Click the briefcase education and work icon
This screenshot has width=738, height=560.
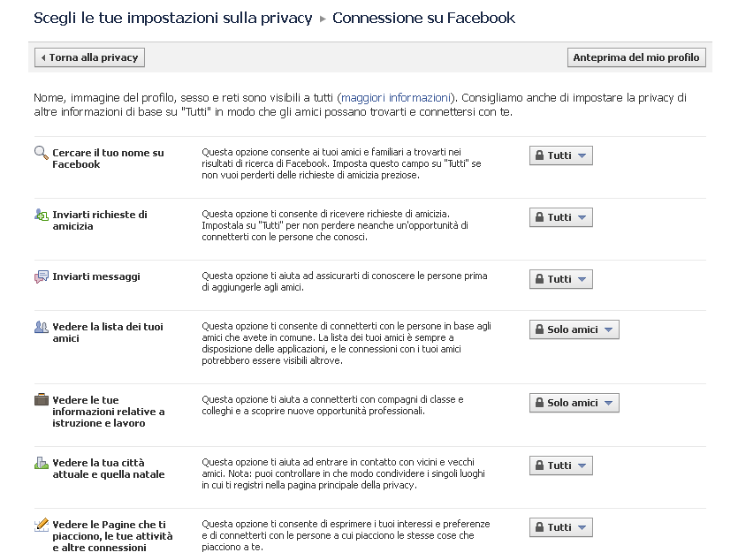[42, 399]
